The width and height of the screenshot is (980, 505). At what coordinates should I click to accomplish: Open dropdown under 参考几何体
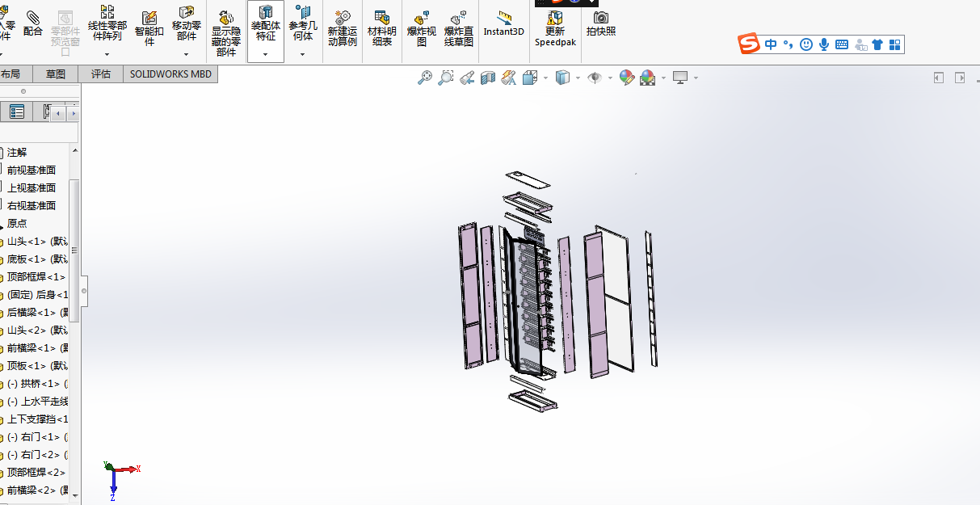[303, 54]
